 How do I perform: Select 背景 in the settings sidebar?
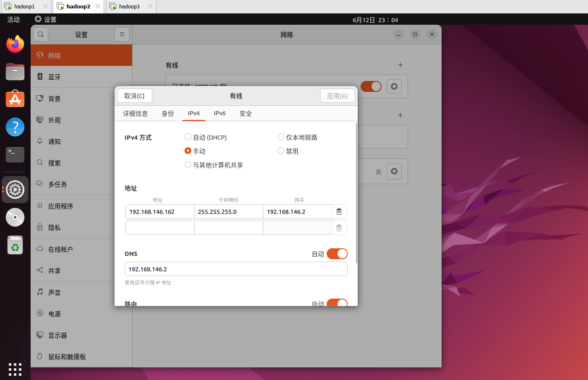pos(81,99)
